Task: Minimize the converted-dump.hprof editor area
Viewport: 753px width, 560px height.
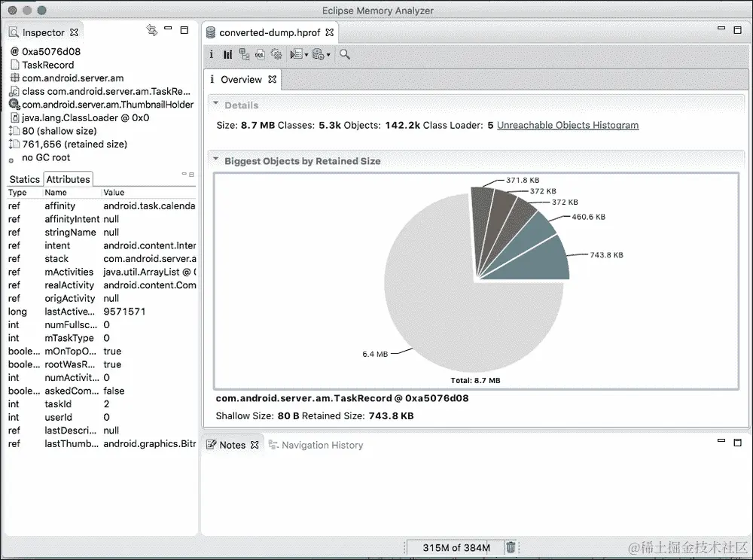Action: [721, 29]
